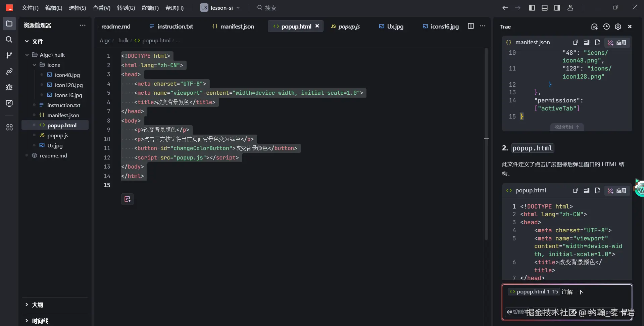Screen dimensions: 644x326
Task: Copy the popup.html code block
Action: point(576,190)
